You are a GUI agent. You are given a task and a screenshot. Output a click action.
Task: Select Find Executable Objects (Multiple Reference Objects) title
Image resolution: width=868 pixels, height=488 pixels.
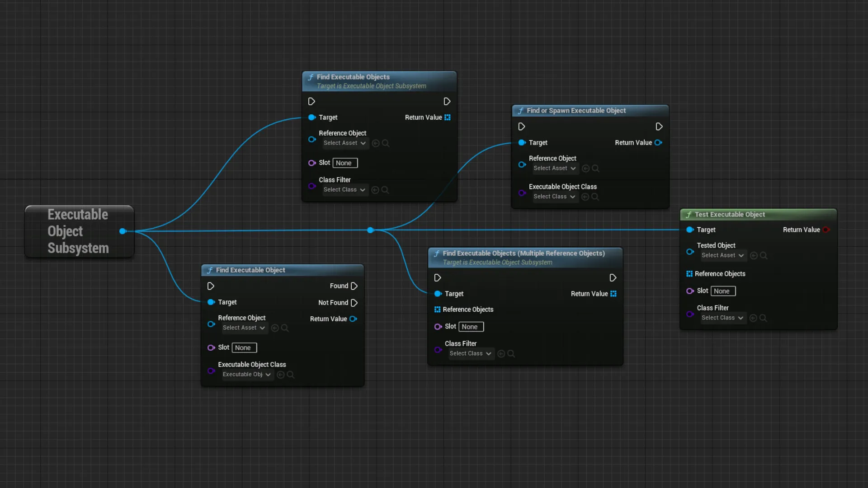(524, 253)
